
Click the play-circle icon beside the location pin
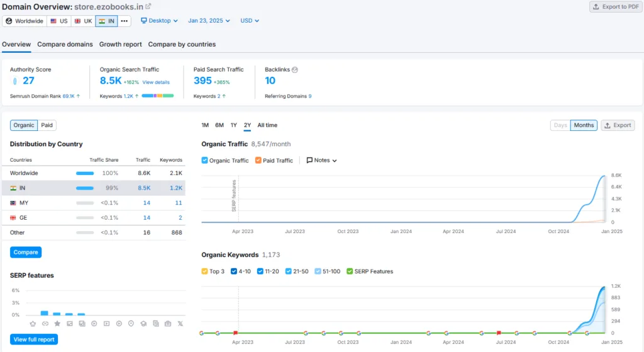tap(119, 324)
